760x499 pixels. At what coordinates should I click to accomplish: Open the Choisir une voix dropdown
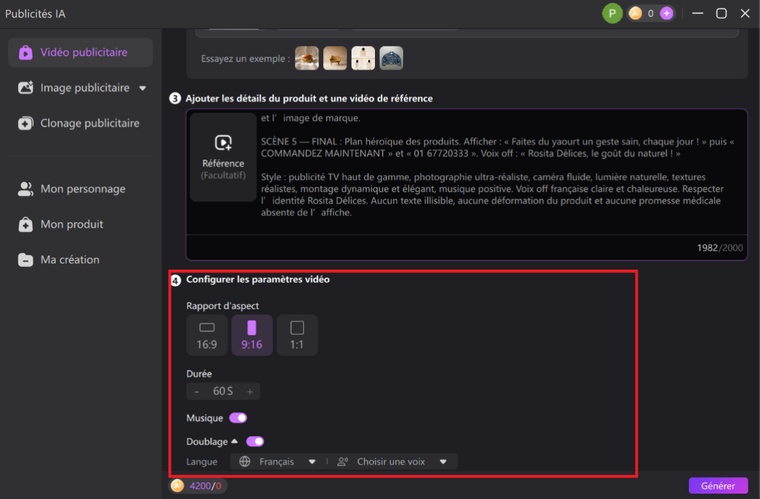click(x=392, y=462)
